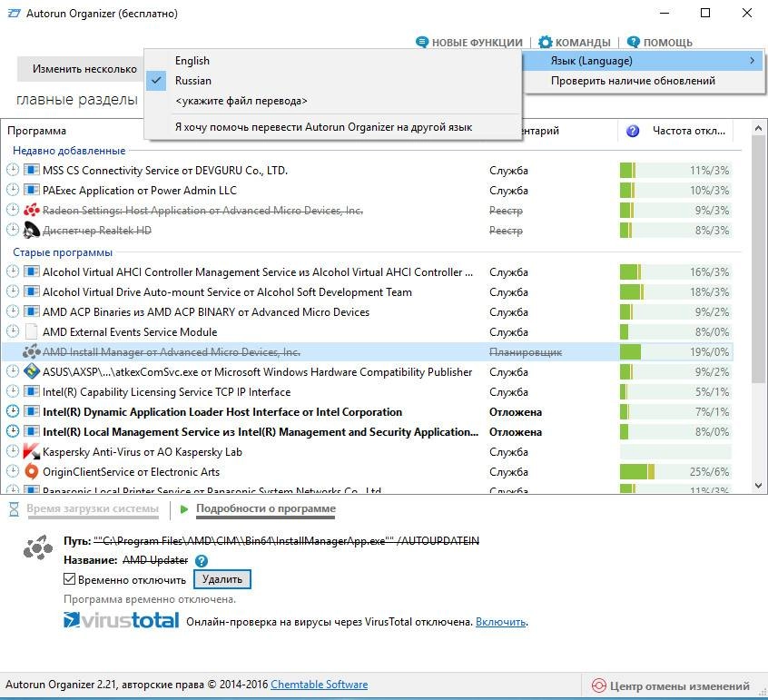Click the gear icon of the Commands menu
768x700 pixels.
pyautogui.click(x=546, y=42)
